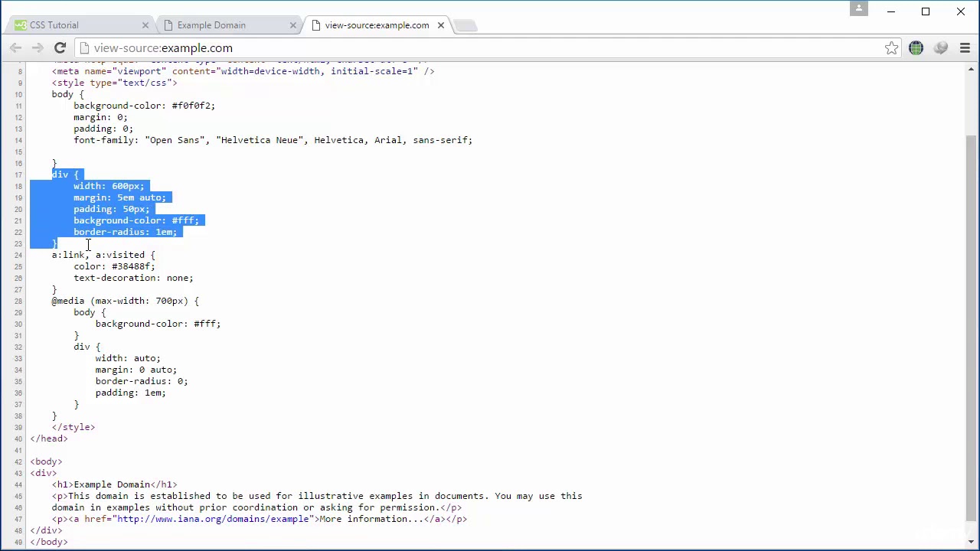This screenshot has width=980, height=551.
Task: Click the vertical scrollbar thumb
Action: tap(972, 328)
